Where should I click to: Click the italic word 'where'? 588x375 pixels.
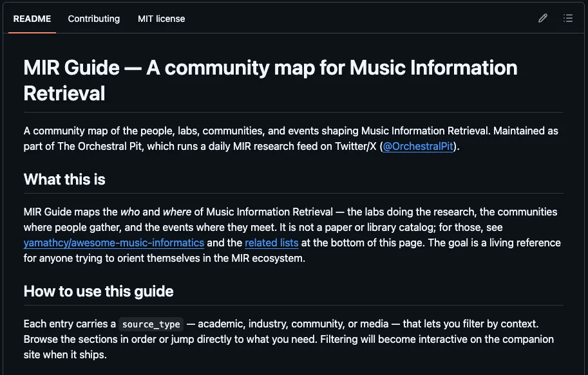(177, 212)
